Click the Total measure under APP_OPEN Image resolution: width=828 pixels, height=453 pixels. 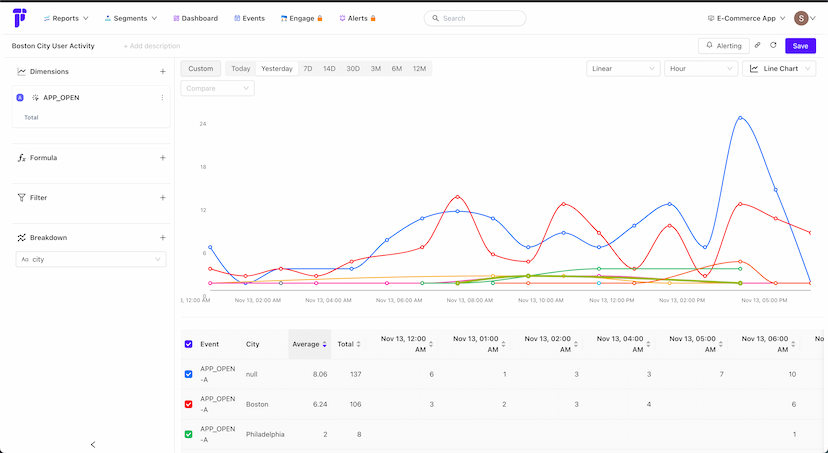point(31,117)
